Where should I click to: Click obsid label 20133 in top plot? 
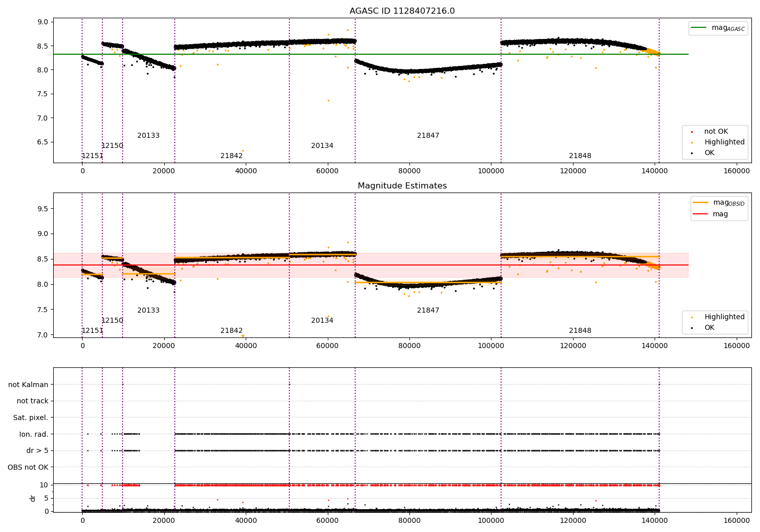(x=148, y=136)
